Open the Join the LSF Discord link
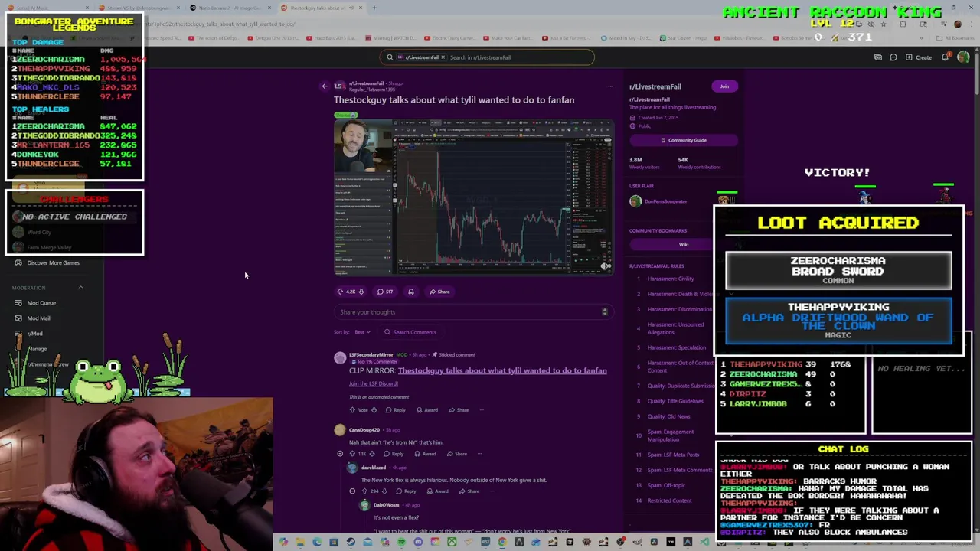The width and height of the screenshot is (980, 551). 374,383
